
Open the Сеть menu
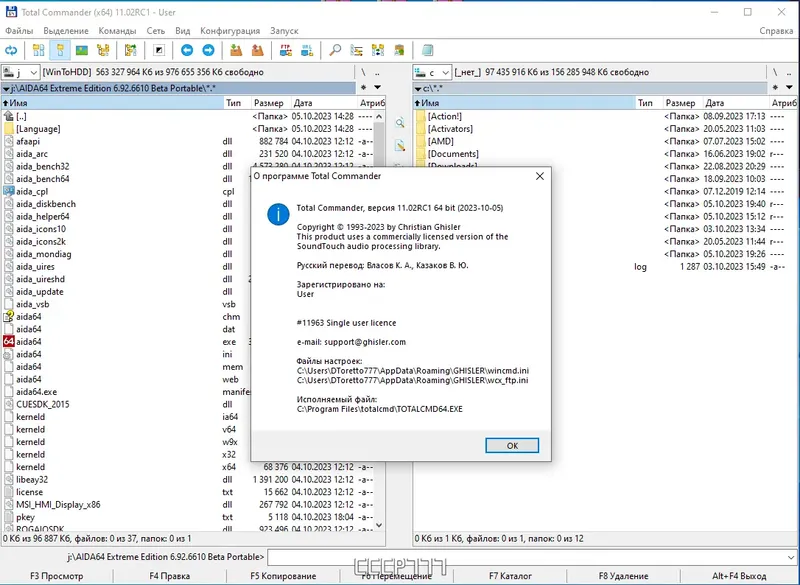156,31
